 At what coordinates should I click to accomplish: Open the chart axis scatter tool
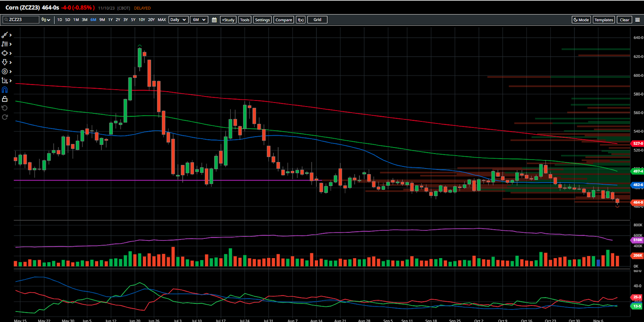[x=5, y=81]
